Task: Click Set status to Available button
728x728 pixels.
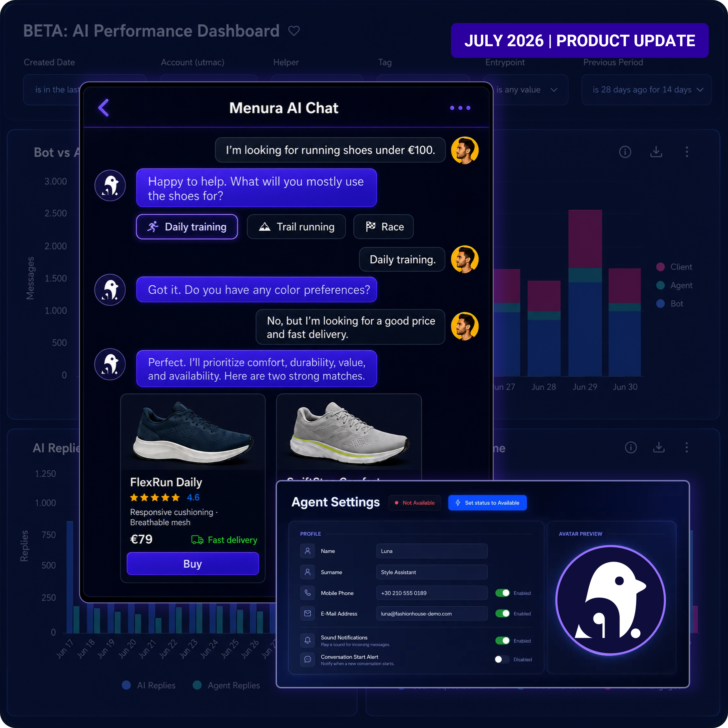Action: pyautogui.click(x=487, y=503)
